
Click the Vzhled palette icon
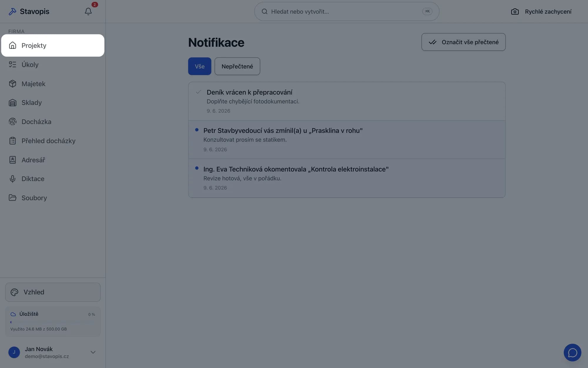tap(14, 292)
